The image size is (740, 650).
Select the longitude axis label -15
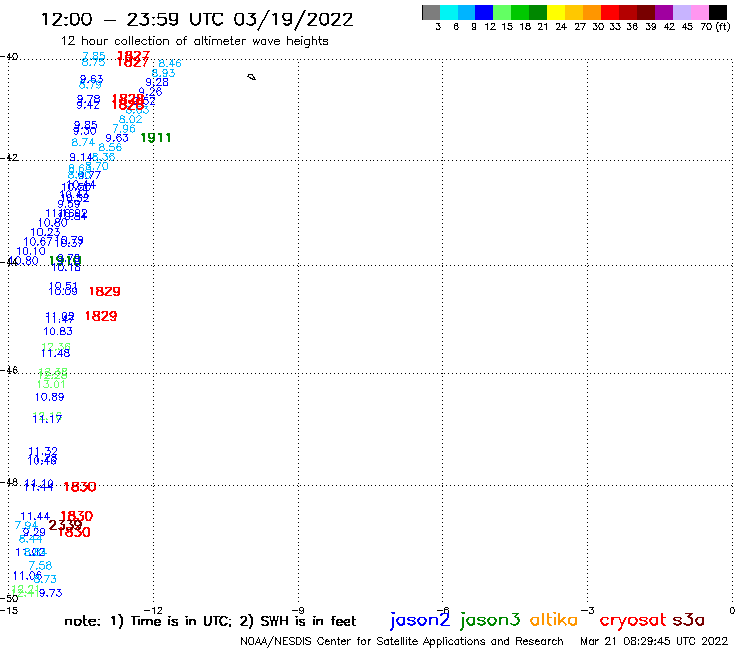pos(9,610)
